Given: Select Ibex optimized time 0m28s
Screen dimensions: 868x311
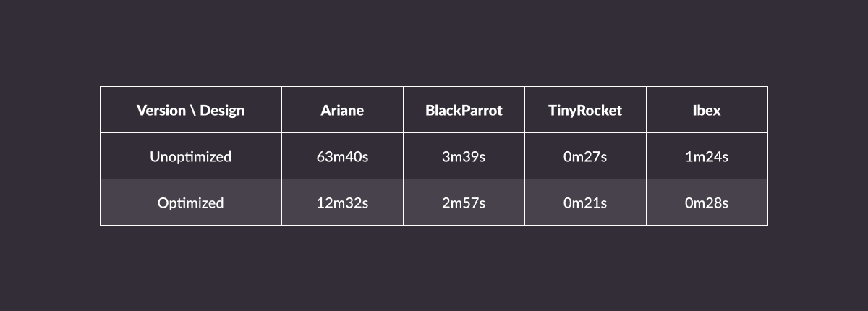Looking at the screenshot, I should [706, 203].
